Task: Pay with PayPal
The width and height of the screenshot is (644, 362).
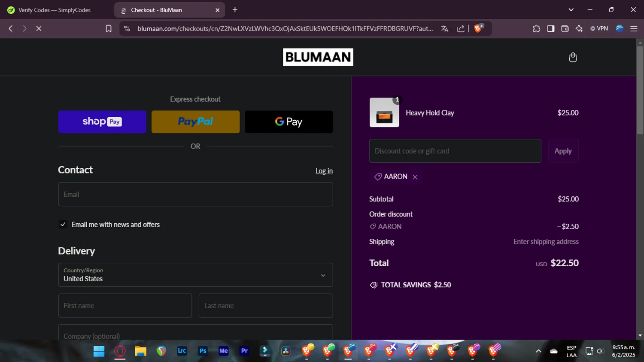Action: click(195, 122)
